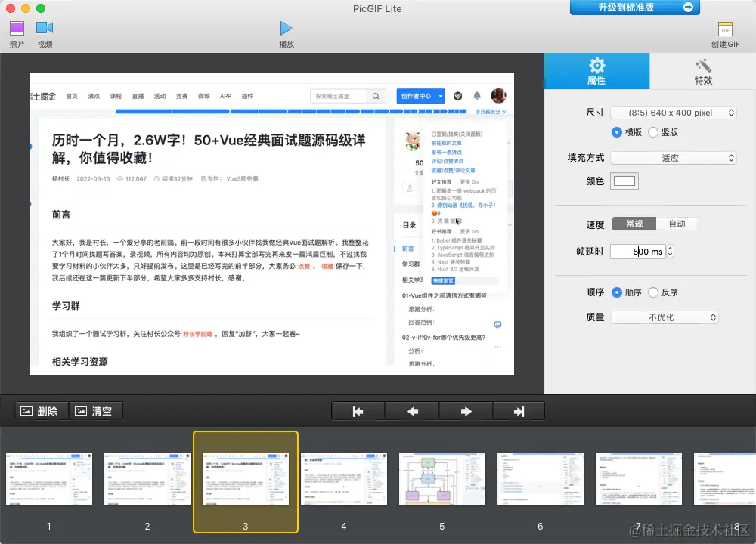Screen dimensions: 756x544
Task: Click the 01-Vue组件之间通信方式有哪些 contents entry
Action: (x=444, y=296)
